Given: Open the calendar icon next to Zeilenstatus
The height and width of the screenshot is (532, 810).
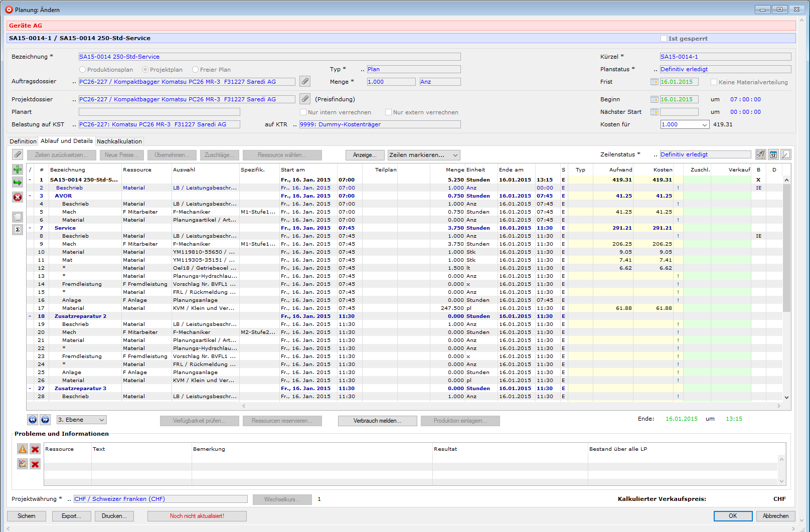Looking at the screenshot, I should 773,154.
